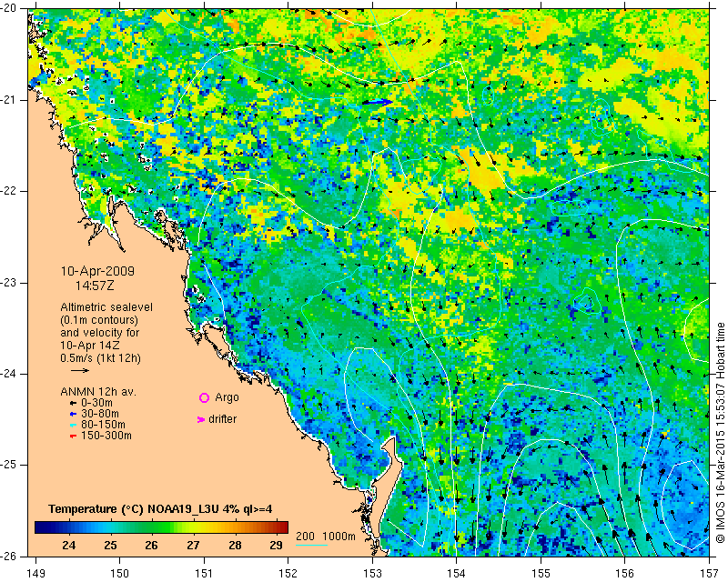Click the dark blue end of the colorbar

pos(42,527)
